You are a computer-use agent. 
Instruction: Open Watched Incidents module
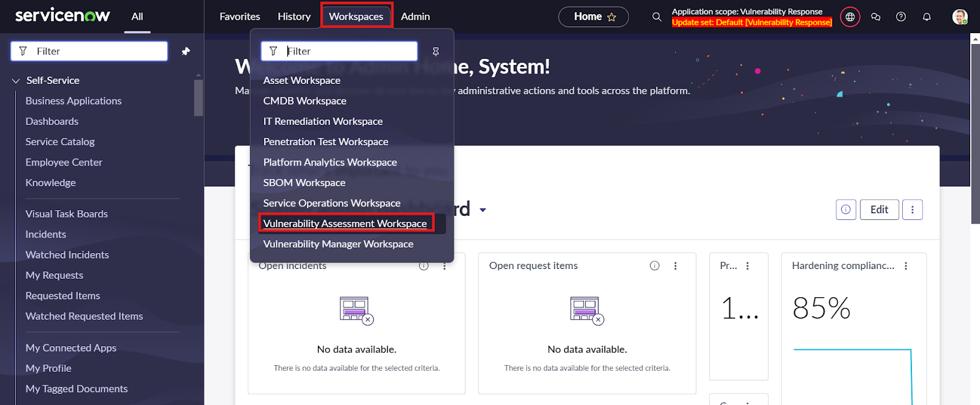[x=67, y=255]
